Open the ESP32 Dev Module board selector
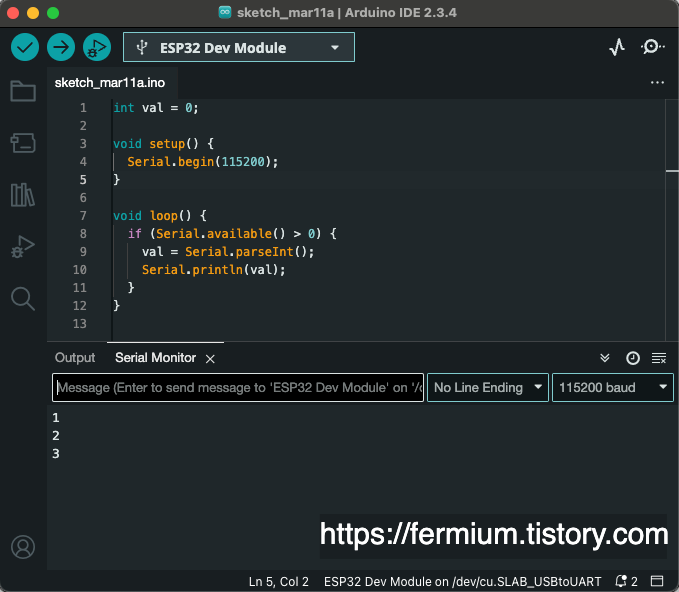 coord(239,47)
